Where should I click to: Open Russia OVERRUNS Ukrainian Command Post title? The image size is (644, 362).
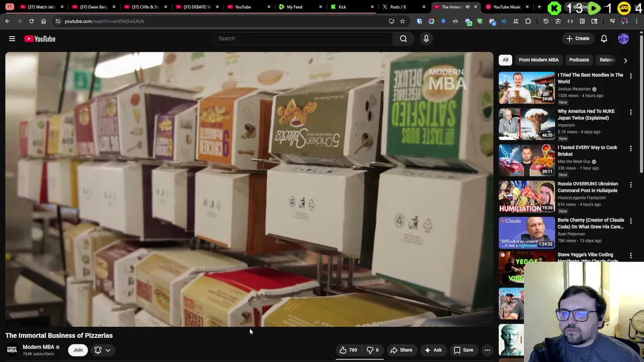588,187
